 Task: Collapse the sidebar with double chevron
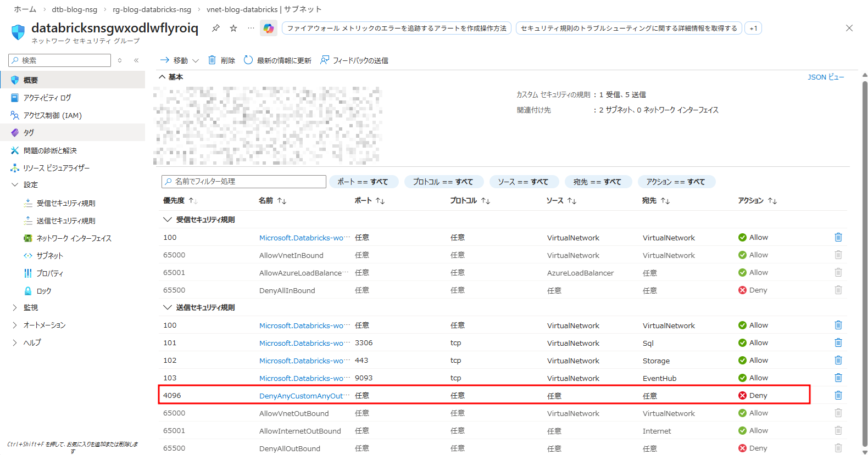click(x=136, y=60)
